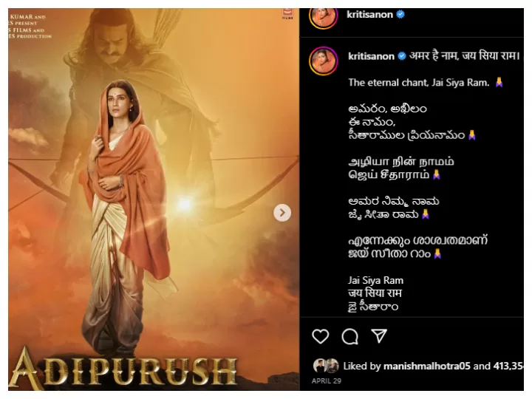Click the ADIPURUSH title on poster
This screenshot has width=532, height=399.
pos(123,369)
